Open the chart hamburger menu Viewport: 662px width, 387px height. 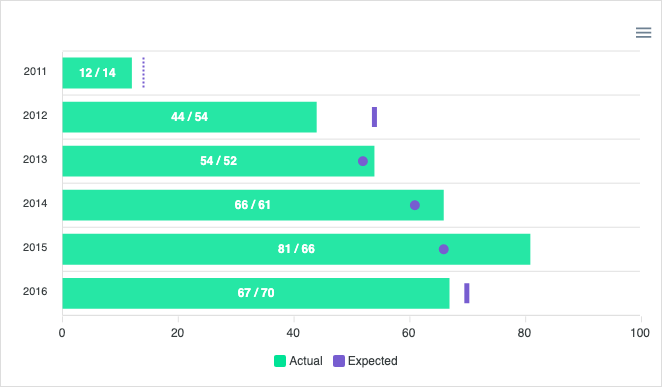pos(643,32)
